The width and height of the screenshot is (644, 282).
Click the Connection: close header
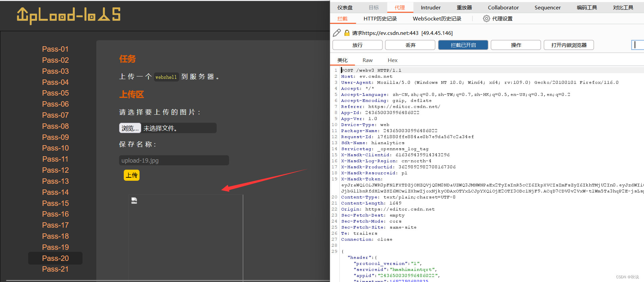pyautogui.click(x=367, y=239)
